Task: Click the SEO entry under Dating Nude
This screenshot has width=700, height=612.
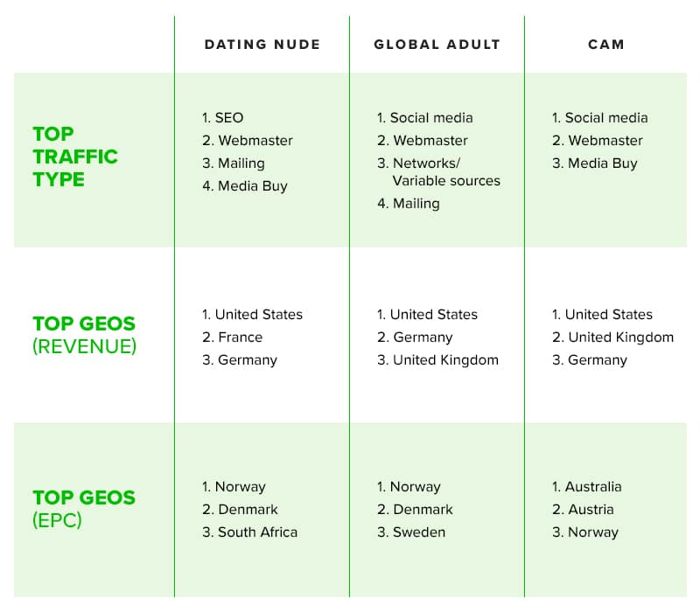Action: [x=229, y=118]
